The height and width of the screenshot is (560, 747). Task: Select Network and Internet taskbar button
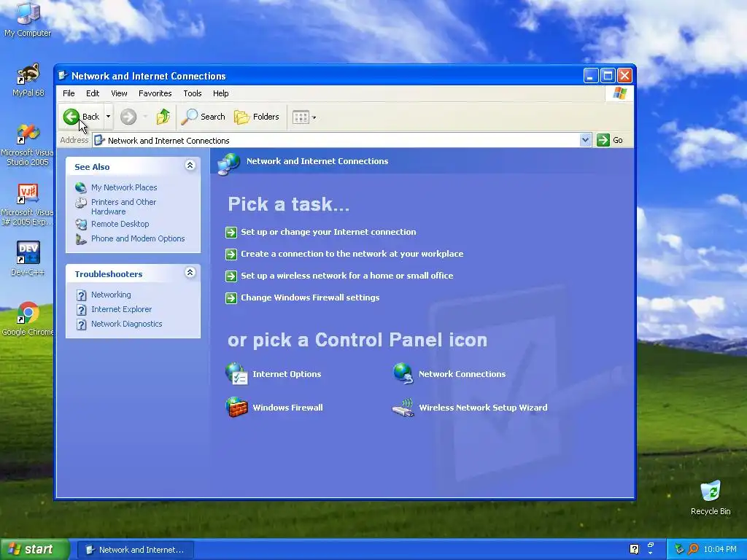click(135, 550)
